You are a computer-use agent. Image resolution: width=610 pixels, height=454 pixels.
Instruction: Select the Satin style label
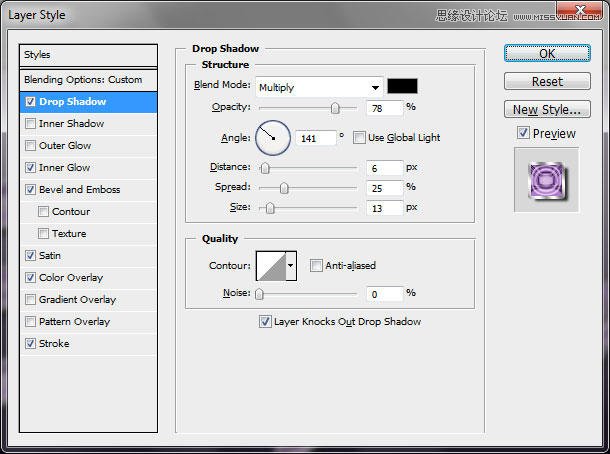point(50,256)
